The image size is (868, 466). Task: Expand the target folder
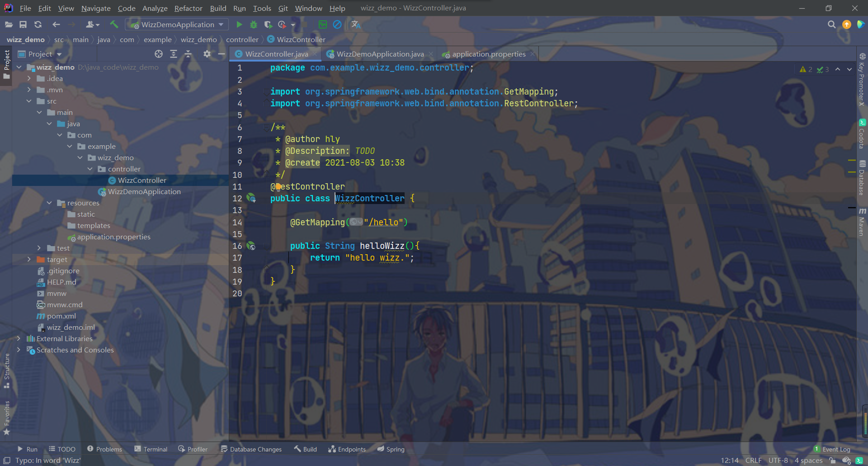pyautogui.click(x=29, y=259)
